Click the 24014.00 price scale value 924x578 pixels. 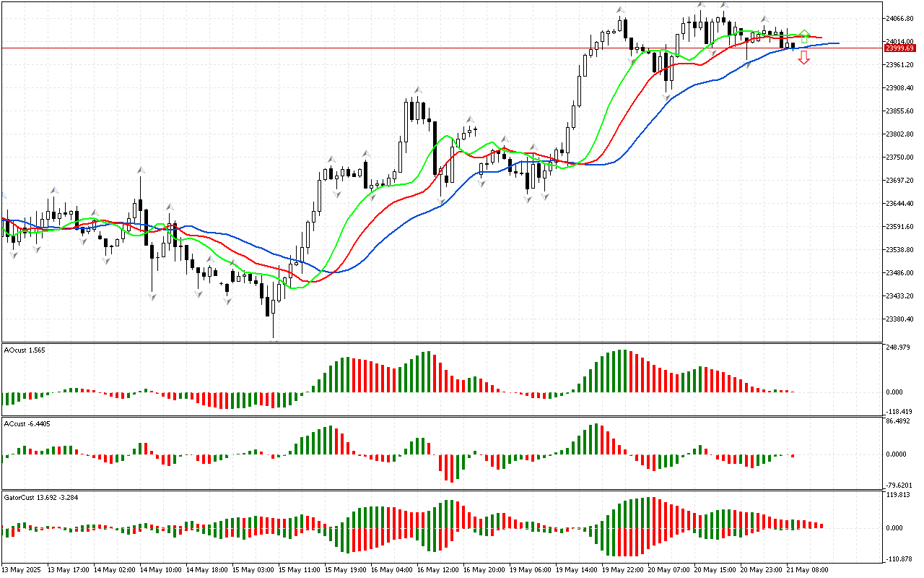[901, 41]
